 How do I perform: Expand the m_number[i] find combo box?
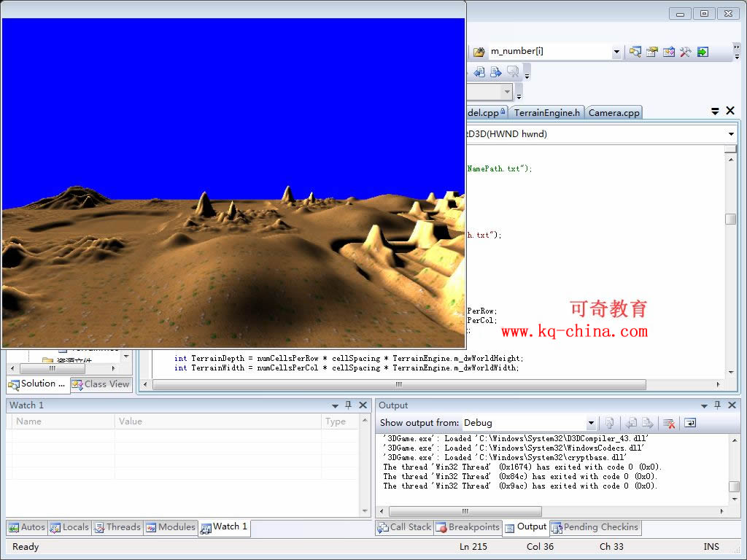[x=616, y=52]
